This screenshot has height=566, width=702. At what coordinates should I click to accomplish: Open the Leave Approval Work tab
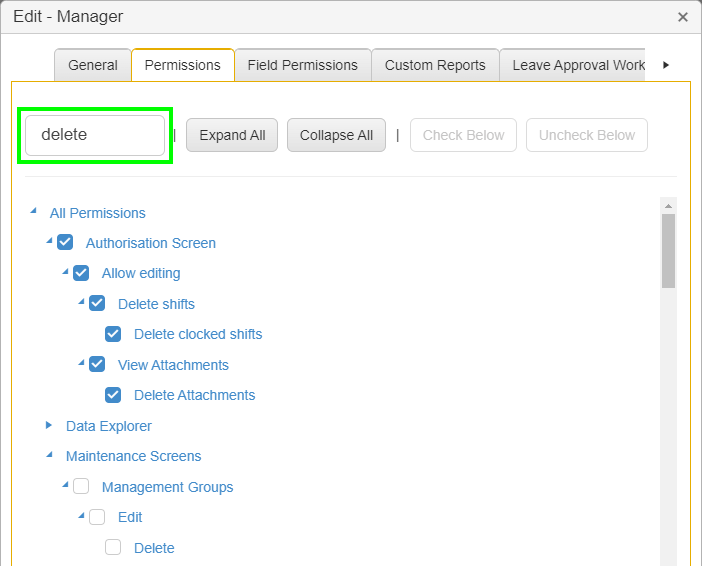pyautogui.click(x=573, y=65)
